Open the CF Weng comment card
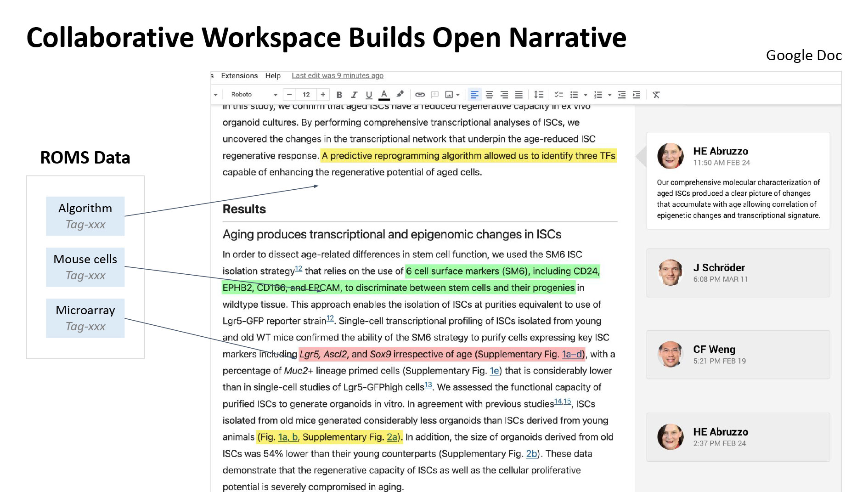868x492 pixels. click(738, 355)
